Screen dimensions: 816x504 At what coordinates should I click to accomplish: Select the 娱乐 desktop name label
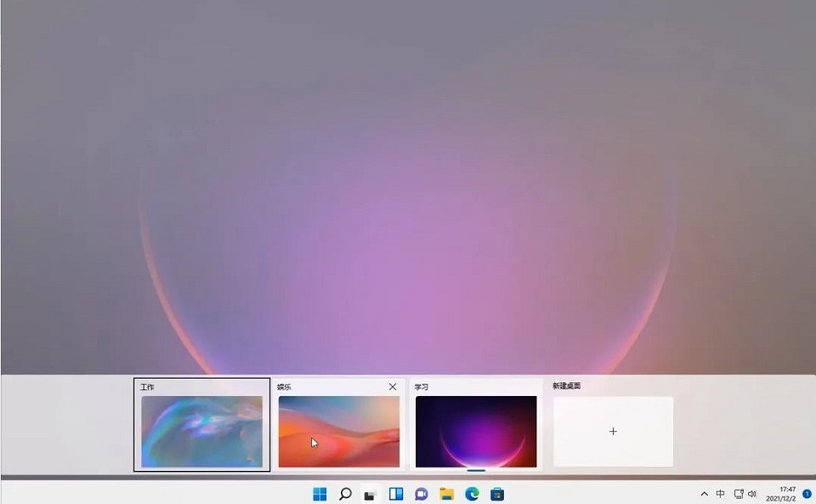(x=284, y=387)
